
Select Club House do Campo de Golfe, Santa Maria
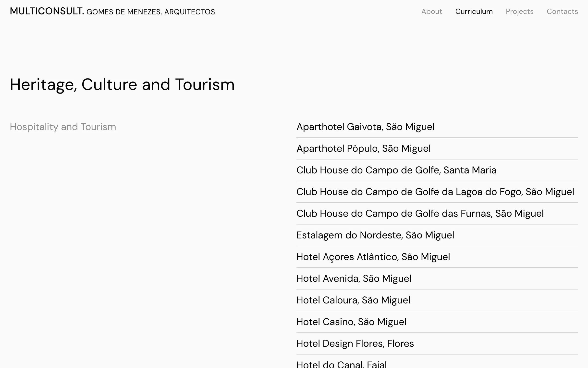pyautogui.click(x=396, y=170)
